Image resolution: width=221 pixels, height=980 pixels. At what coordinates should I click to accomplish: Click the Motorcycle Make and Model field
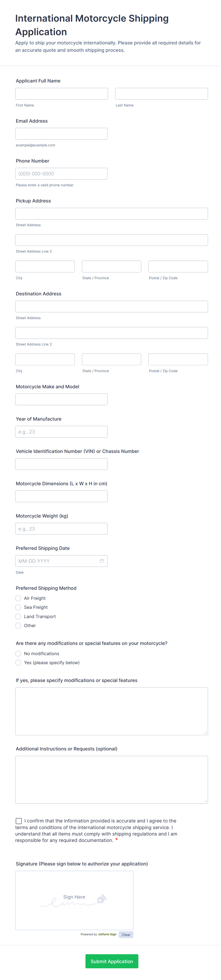click(61, 399)
